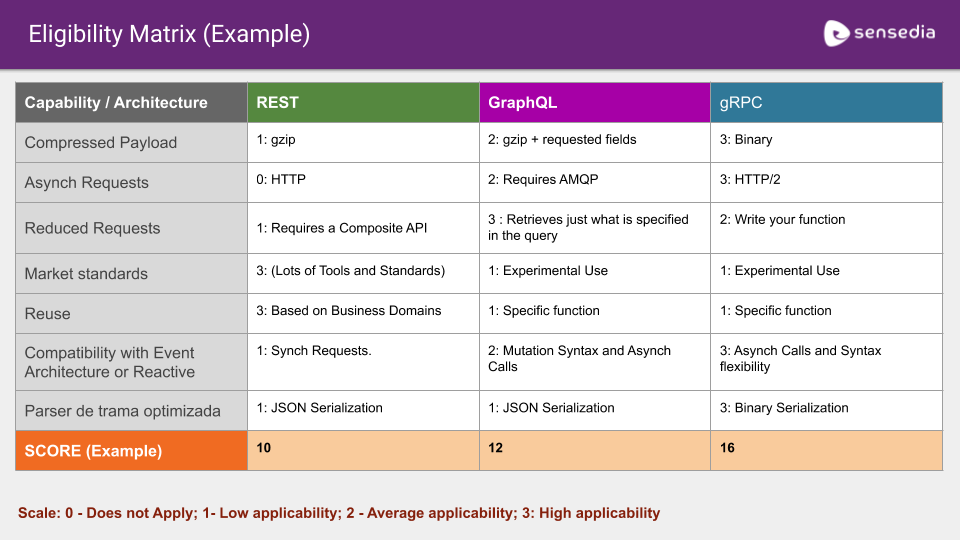
Task: Click the '2: gzip + requested fields' cell
Action: click(594, 143)
